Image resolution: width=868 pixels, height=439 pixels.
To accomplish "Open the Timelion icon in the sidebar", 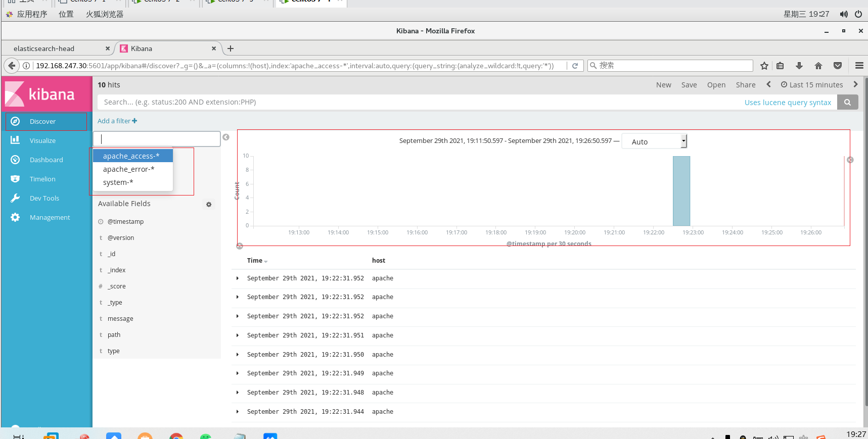I will pos(15,179).
